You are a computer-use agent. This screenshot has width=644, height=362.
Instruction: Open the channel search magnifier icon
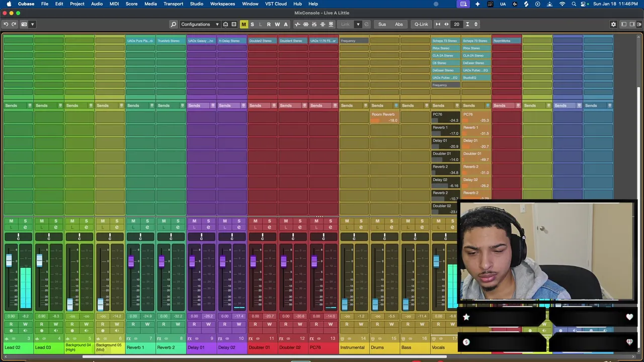coord(174,24)
